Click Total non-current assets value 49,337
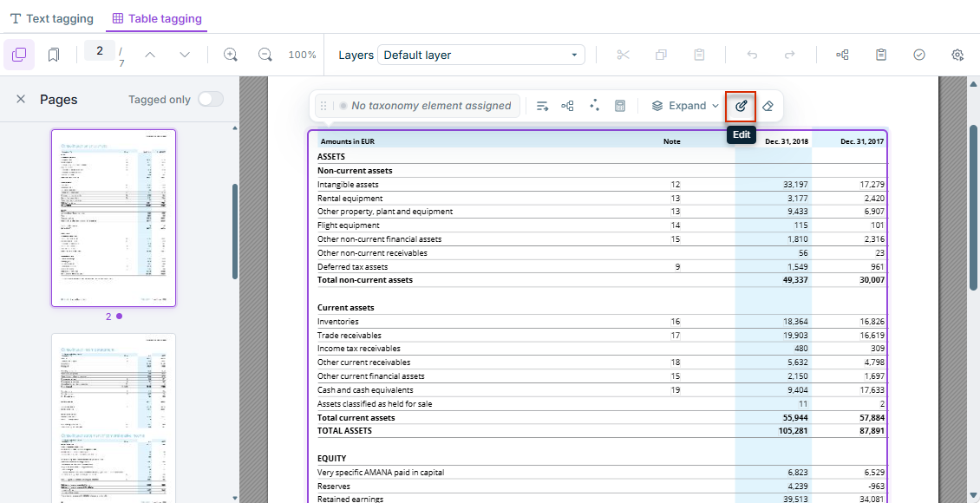Viewport: 980px width, 503px height. click(795, 280)
